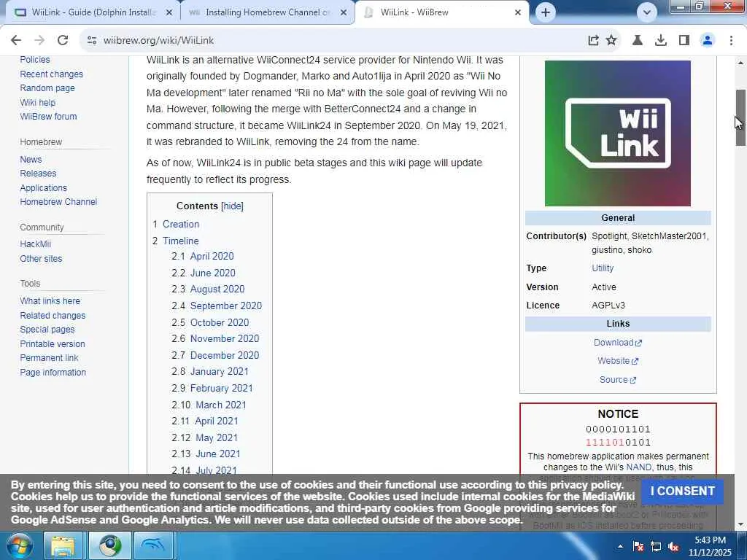
Task: Go to April 2020 entry
Action: 212,256
